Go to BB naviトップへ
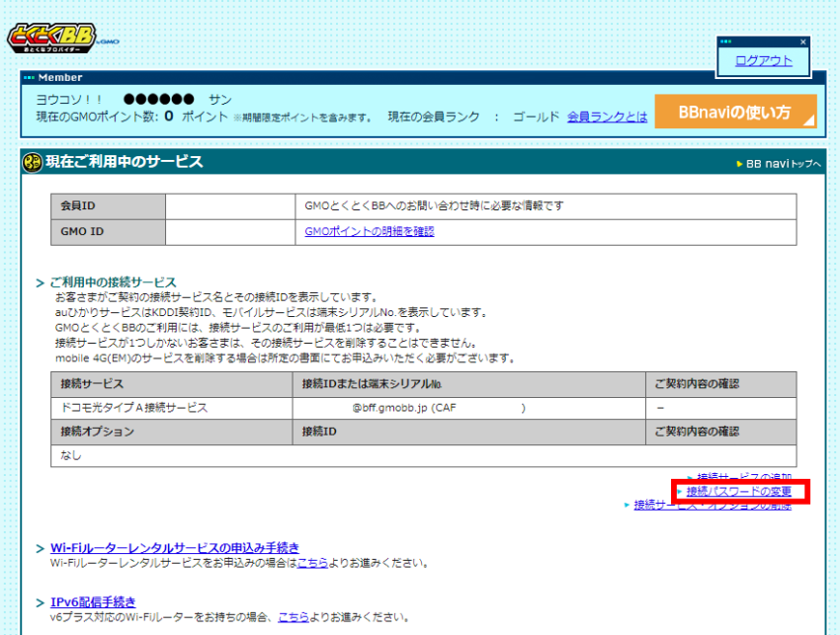The width and height of the screenshot is (840, 635). [x=783, y=164]
